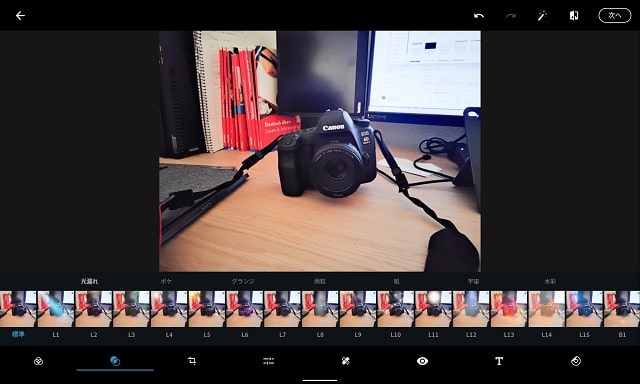Open the Text tool
The width and height of the screenshot is (640, 384).
pyautogui.click(x=499, y=361)
